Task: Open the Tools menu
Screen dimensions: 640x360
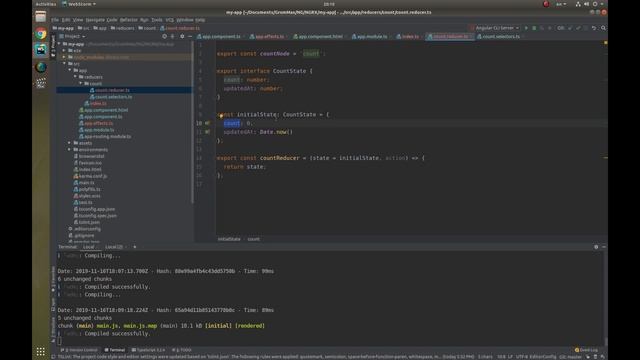Action: (157, 20)
